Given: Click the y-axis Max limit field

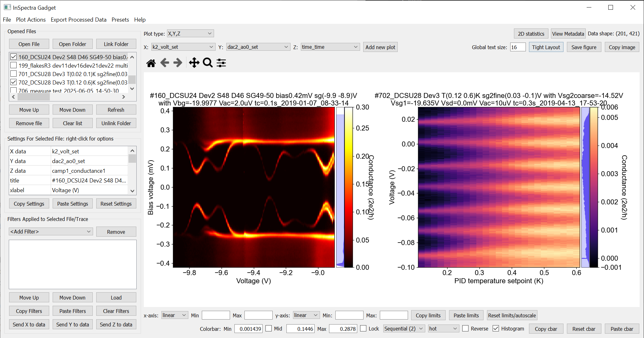Looking at the screenshot, I should point(394,315).
